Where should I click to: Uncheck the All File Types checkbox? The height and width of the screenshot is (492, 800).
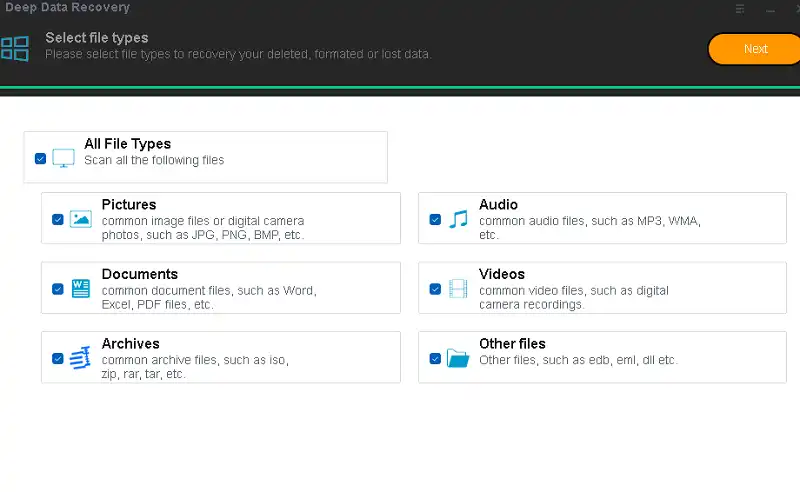[40, 158]
